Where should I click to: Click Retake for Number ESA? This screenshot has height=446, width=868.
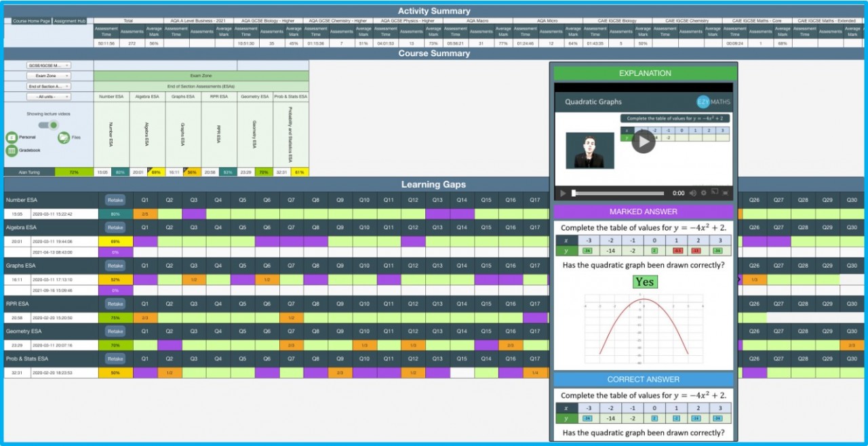point(115,200)
